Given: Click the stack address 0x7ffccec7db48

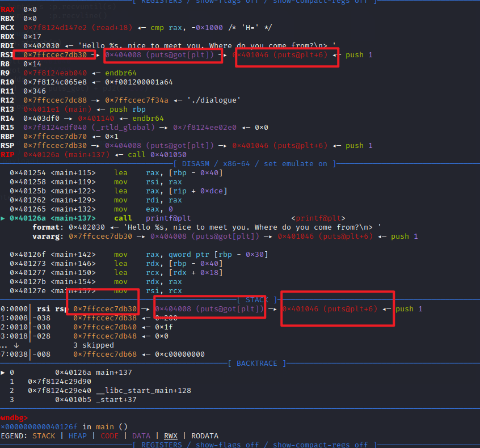Looking at the screenshot, I should pyautogui.click(x=105, y=336).
